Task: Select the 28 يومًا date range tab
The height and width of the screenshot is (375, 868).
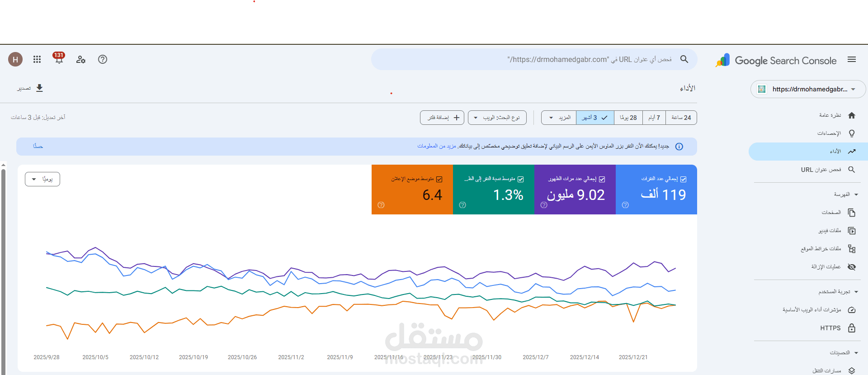Action: click(628, 118)
